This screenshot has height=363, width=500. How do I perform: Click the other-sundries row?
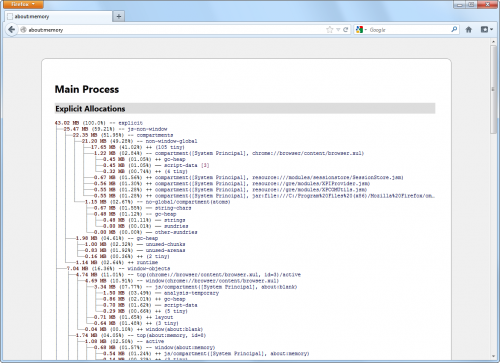[x=145, y=232]
